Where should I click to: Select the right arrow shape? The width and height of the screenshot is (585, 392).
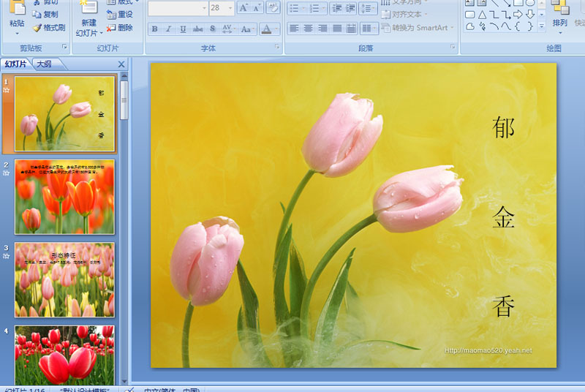[518, 15]
